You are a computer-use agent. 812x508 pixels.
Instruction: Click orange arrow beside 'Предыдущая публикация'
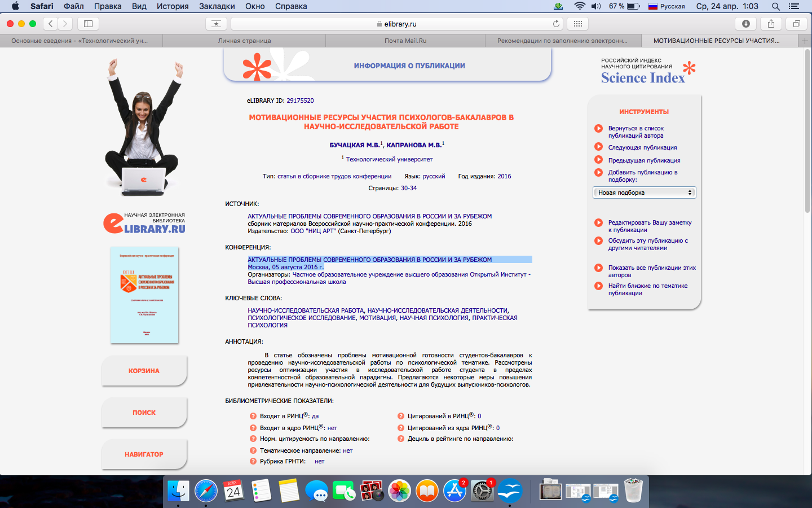598,160
